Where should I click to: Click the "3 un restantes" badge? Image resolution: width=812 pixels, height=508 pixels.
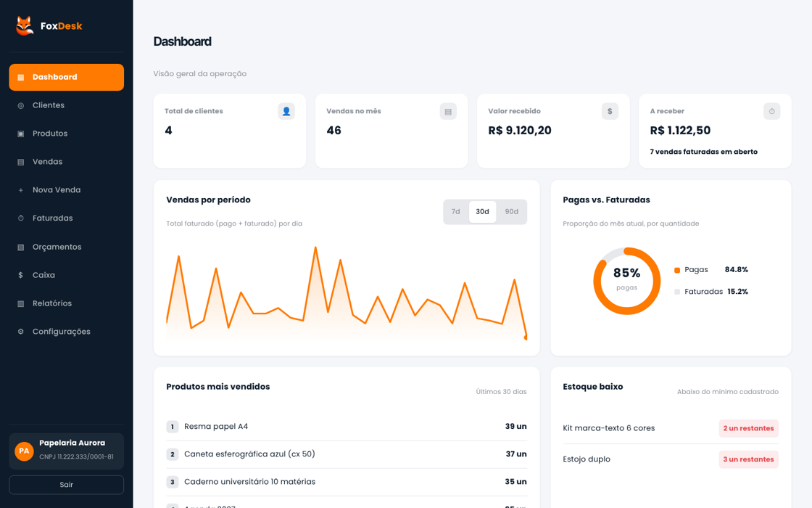pyautogui.click(x=748, y=459)
